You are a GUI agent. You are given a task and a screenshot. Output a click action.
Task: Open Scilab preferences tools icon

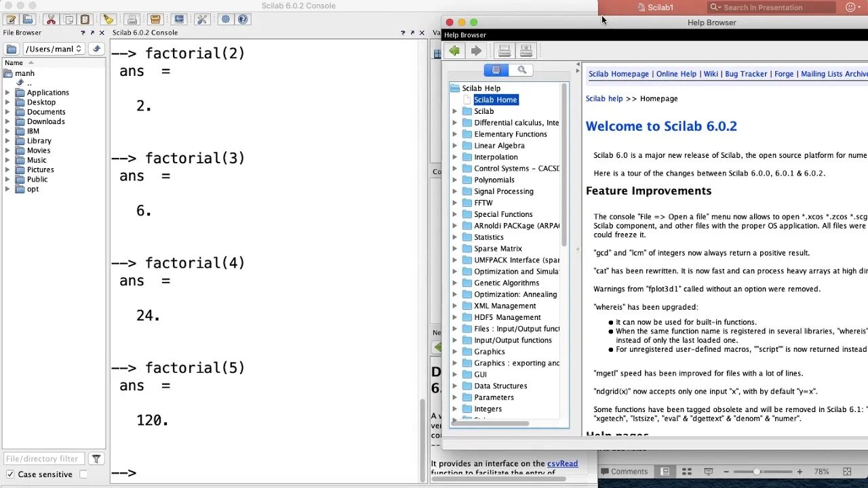[202, 20]
